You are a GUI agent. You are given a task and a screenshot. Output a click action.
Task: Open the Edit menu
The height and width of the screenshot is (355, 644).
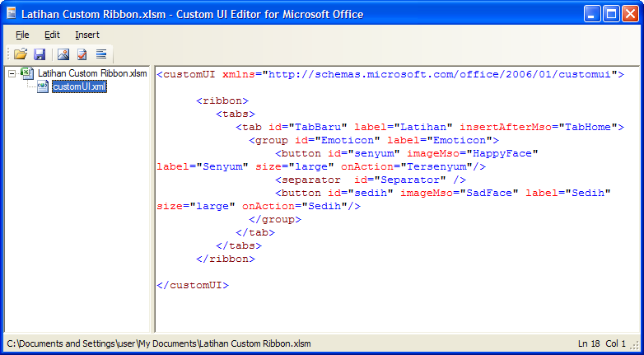(52, 35)
